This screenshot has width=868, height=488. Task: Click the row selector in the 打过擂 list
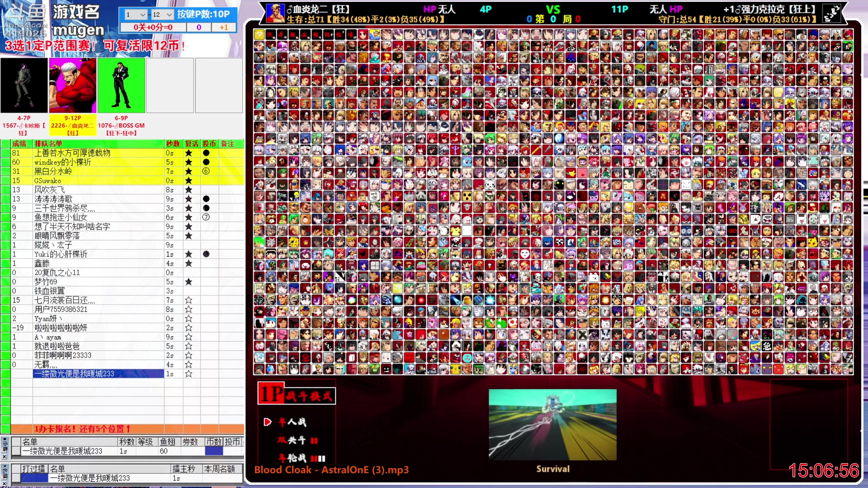click(16, 478)
